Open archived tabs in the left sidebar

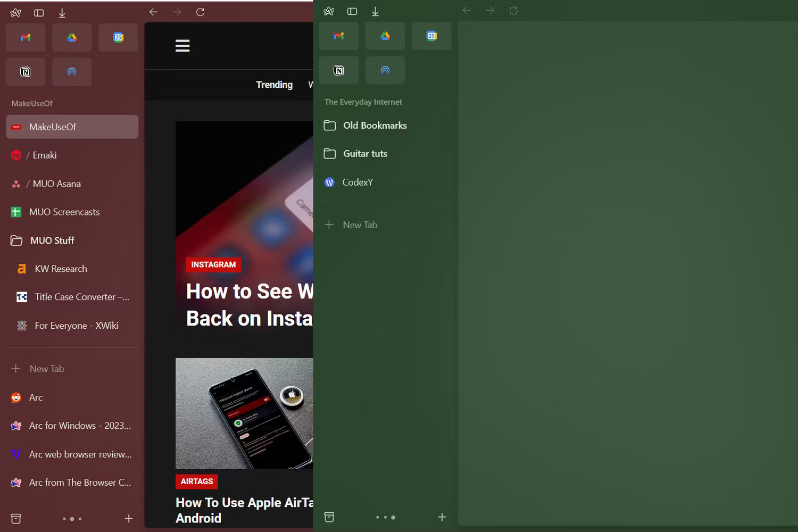tap(16, 518)
